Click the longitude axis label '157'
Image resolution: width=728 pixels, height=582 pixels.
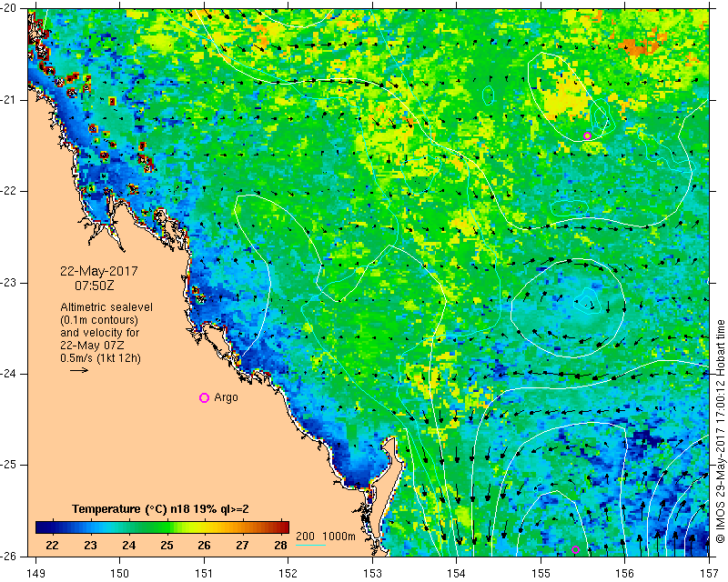tap(710, 574)
